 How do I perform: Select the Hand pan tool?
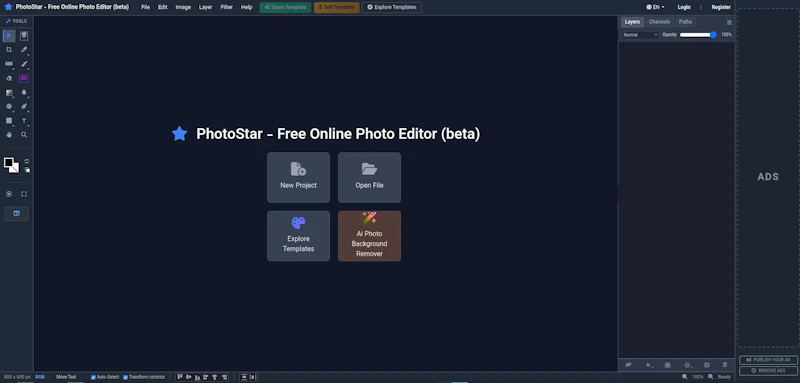point(9,135)
